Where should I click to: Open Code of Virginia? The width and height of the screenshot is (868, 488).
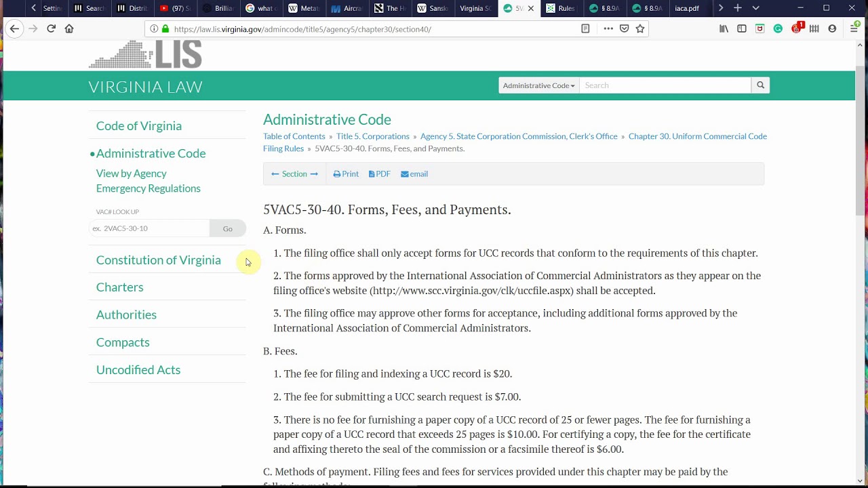139,126
